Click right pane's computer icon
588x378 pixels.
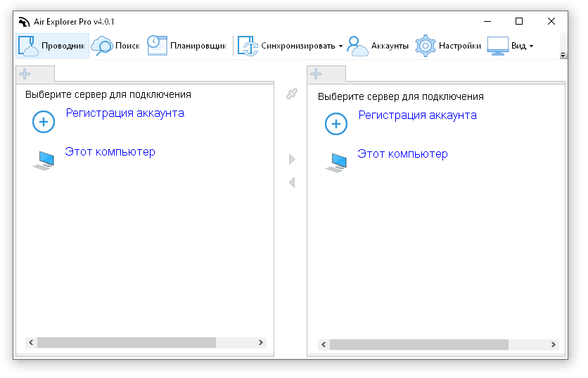tap(336, 163)
